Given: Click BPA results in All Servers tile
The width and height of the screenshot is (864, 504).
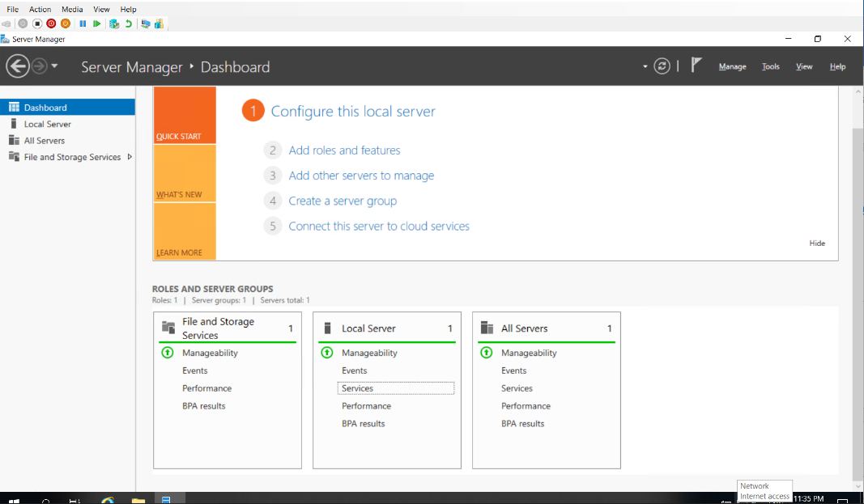Looking at the screenshot, I should [x=522, y=424].
